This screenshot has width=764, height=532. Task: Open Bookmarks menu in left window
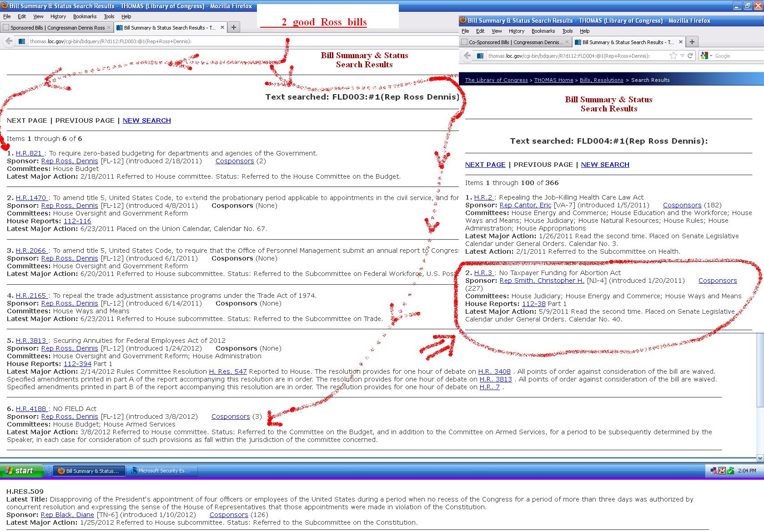tap(85, 16)
